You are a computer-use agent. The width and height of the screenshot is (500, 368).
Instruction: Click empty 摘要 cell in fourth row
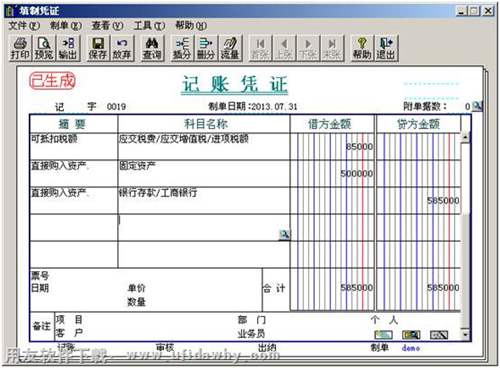[x=74, y=227]
